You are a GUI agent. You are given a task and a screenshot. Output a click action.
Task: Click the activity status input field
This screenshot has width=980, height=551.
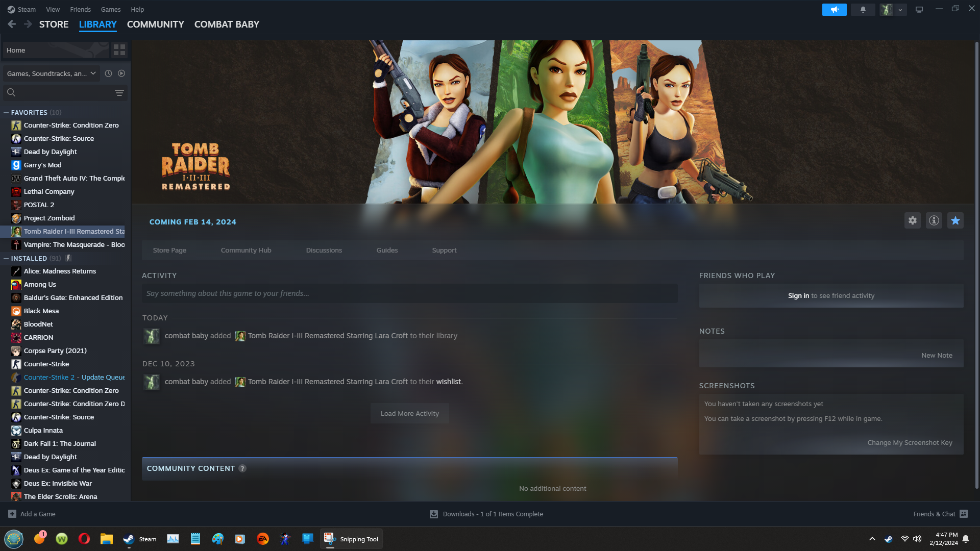(x=409, y=293)
